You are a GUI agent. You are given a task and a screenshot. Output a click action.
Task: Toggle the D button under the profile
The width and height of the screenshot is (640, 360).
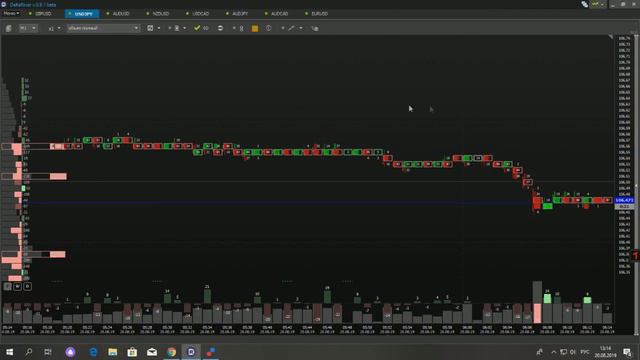tap(27, 287)
